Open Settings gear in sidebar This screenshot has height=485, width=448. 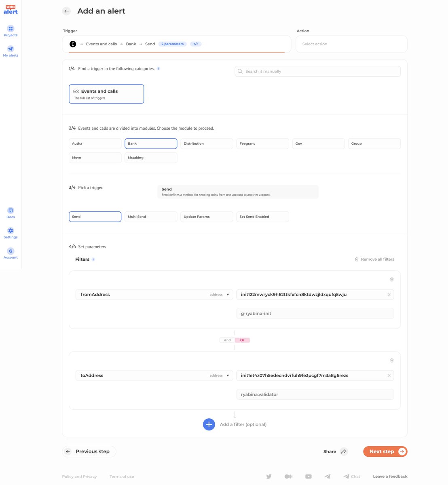(11, 233)
